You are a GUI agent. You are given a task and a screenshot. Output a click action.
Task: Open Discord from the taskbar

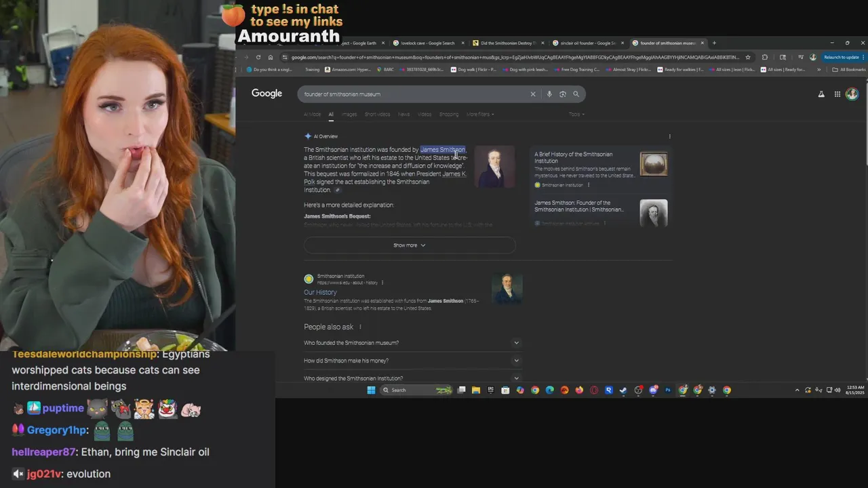pyautogui.click(x=653, y=390)
